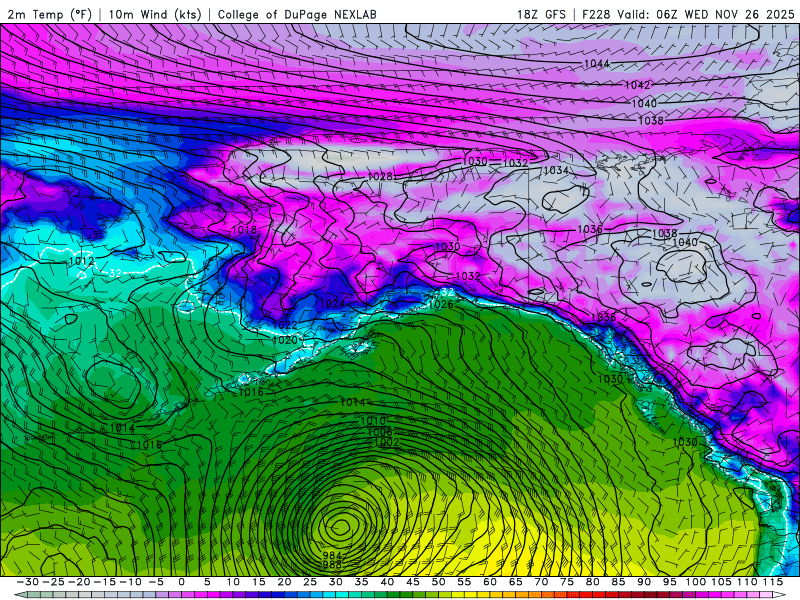Click the "F228 Valid: 06Z WED NOV 26 2025" text
This screenshot has width=800, height=600.
[x=688, y=14]
